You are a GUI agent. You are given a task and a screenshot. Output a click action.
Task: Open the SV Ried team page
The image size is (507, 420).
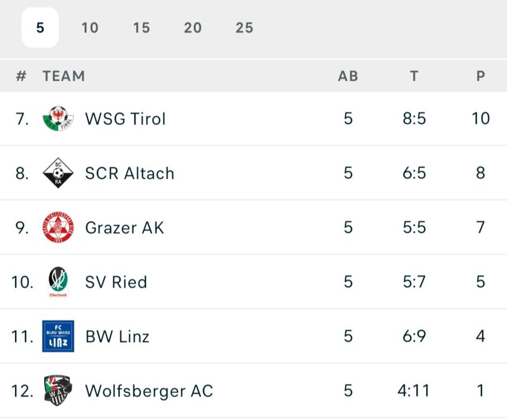click(116, 282)
